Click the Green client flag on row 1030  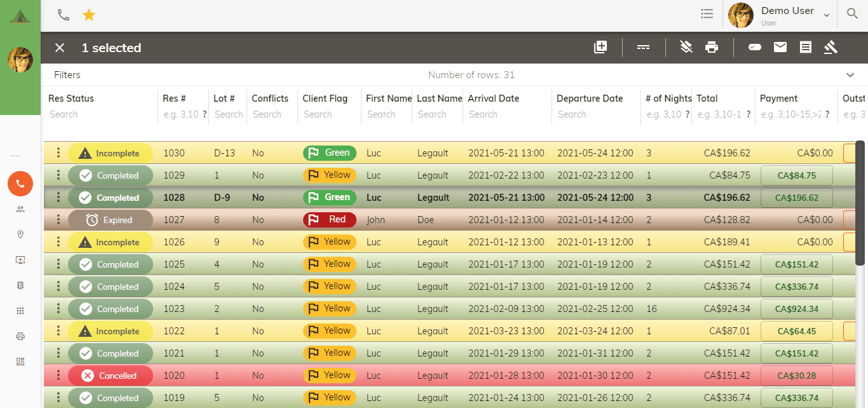(329, 153)
